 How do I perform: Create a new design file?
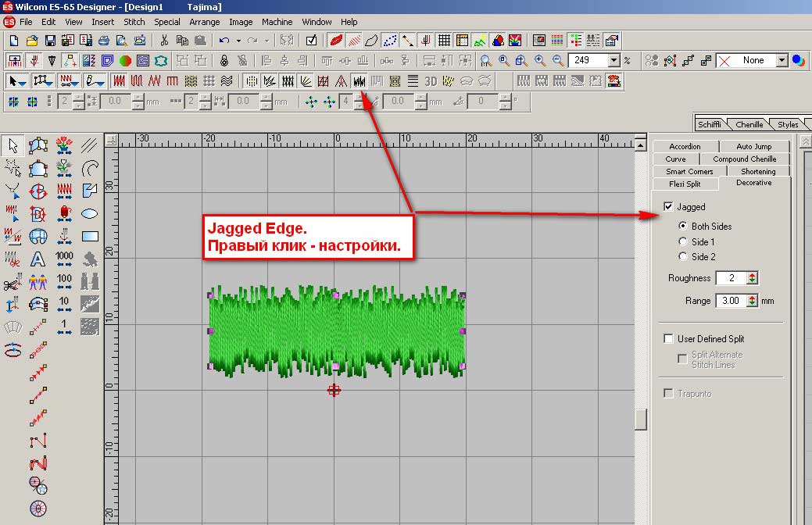click(x=14, y=41)
